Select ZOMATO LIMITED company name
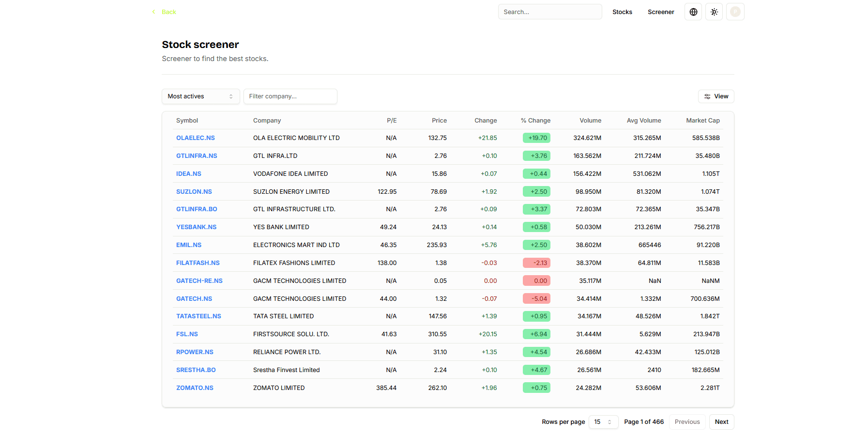The image size is (868, 436). 279,388
